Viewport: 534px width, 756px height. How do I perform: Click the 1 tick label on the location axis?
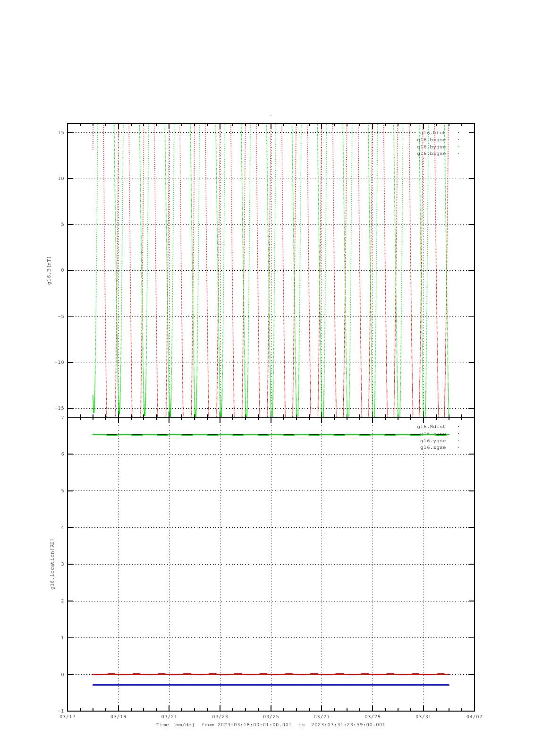[62, 638]
